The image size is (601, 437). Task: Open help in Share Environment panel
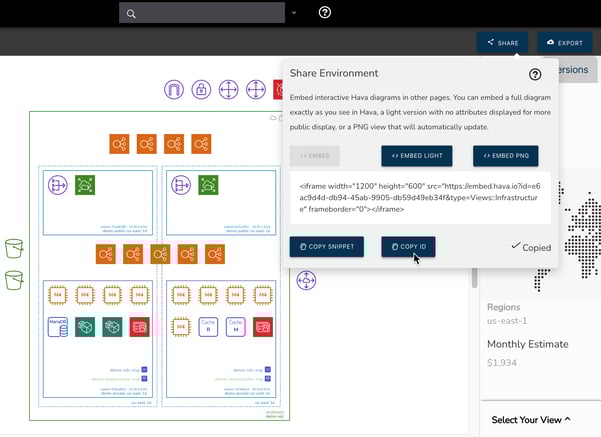click(x=535, y=74)
